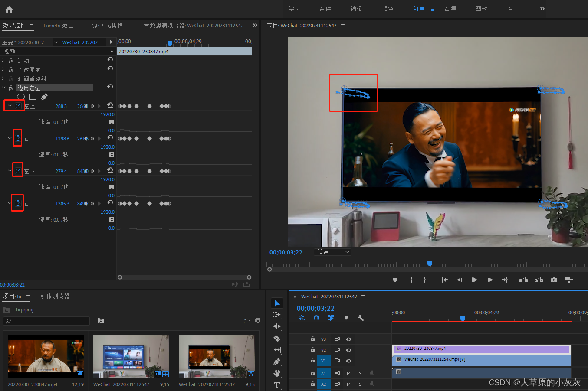This screenshot has height=391, width=588.
Task: Select the Pen tool in timeline toolbar
Action: click(x=276, y=362)
